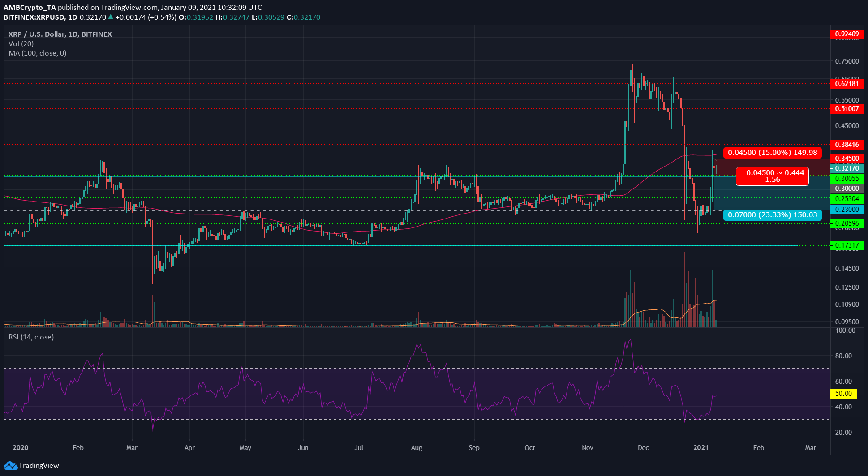868x476 pixels.
Task: Select the 0.62181 resistance price label
Action: [847, 84]
